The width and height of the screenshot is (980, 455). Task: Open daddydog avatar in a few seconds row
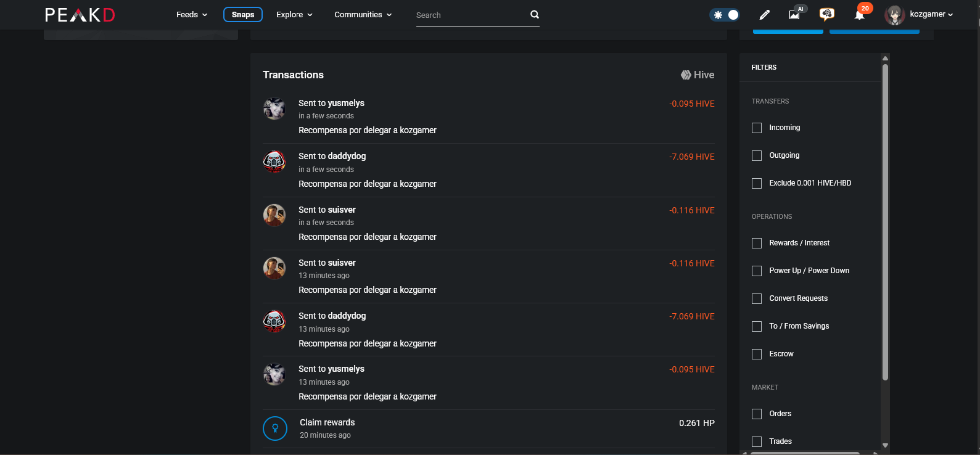tap(274, 162)
